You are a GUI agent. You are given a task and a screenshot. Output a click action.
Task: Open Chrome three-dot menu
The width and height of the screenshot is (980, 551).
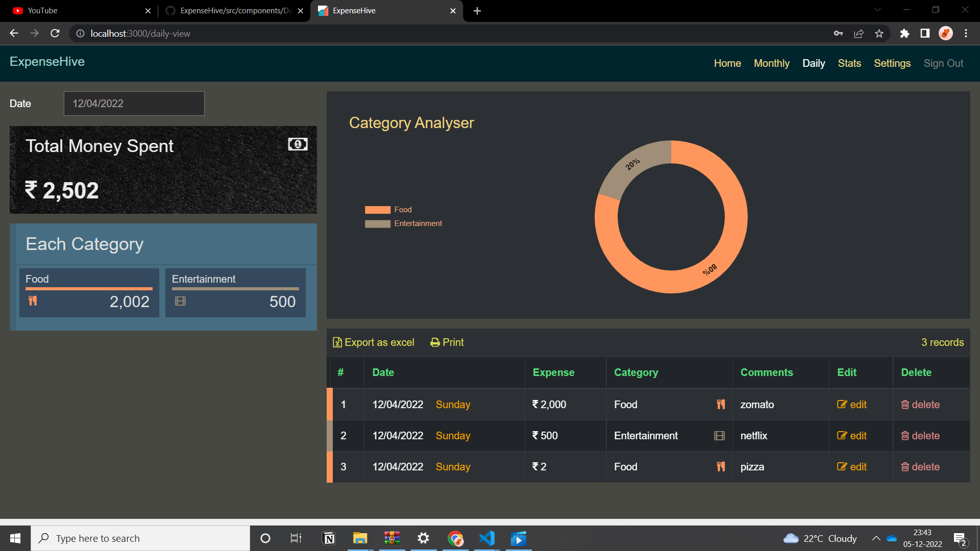(966, 34)
